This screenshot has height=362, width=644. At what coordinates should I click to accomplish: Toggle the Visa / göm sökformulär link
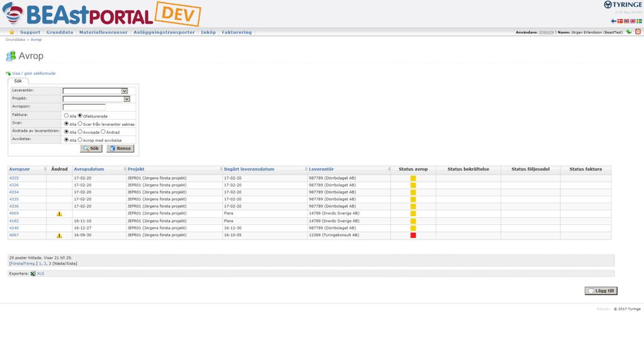[x=34, y=74]
